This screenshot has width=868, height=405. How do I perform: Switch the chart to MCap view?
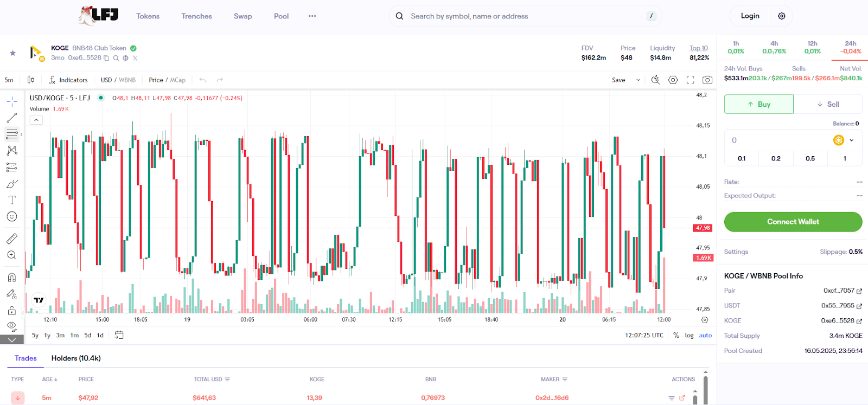(178, 80)
